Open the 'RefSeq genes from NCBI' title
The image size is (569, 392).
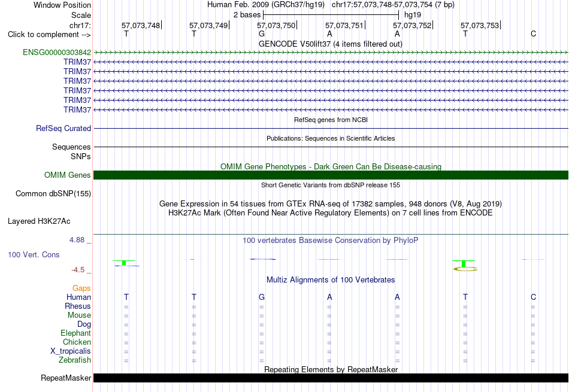(331, 120)
